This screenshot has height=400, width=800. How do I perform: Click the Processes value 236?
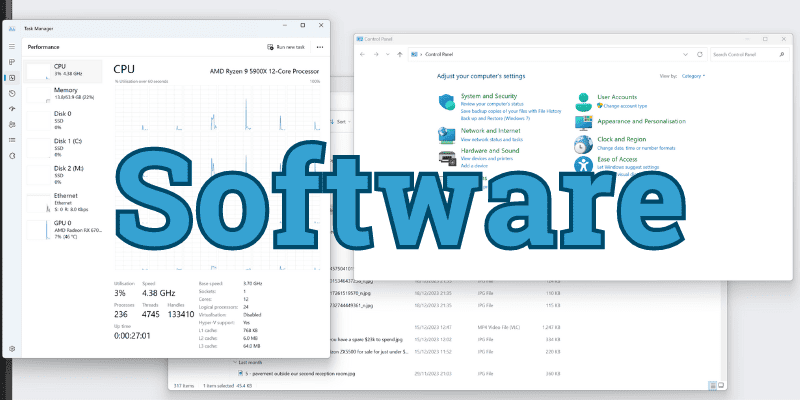[121, 314]
